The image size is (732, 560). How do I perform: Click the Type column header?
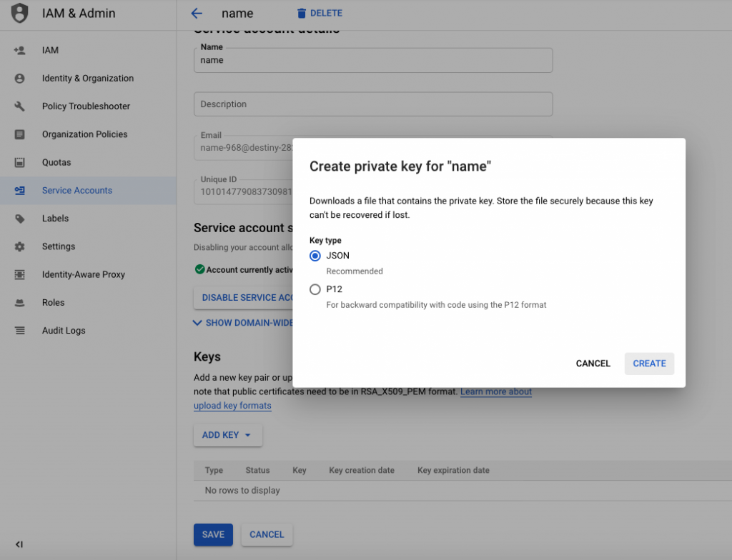[214, 471]
